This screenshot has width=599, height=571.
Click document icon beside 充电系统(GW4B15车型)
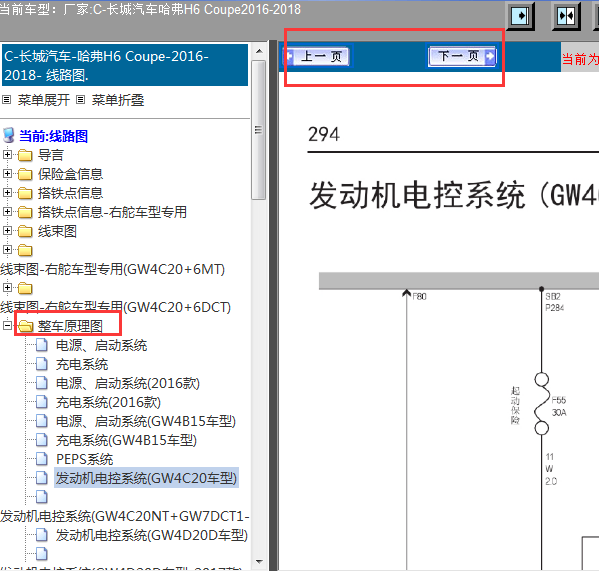pos(42,440)
